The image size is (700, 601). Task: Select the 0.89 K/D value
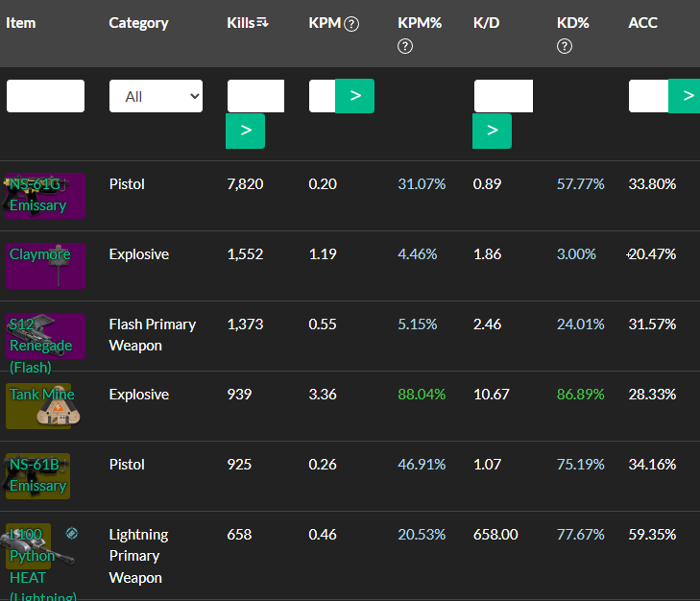487,184
